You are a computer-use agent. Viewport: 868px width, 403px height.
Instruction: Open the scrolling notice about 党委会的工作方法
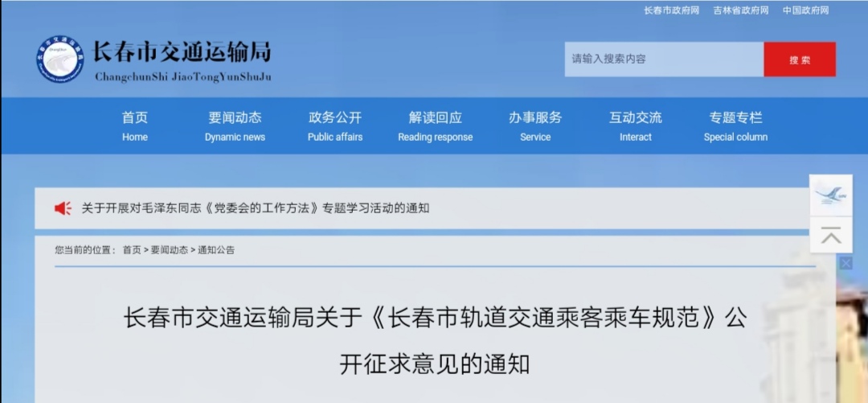256,208
